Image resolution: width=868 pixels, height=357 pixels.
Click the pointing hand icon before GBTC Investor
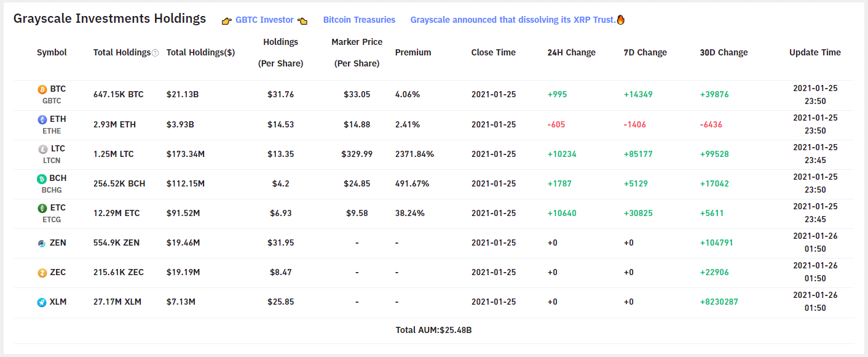(x=227, y=20)
